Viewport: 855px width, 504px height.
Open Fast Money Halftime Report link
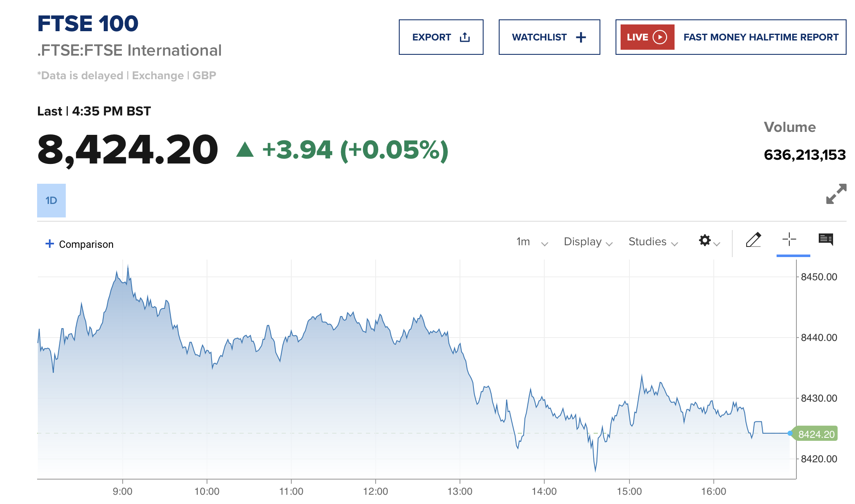click(761, 37)
